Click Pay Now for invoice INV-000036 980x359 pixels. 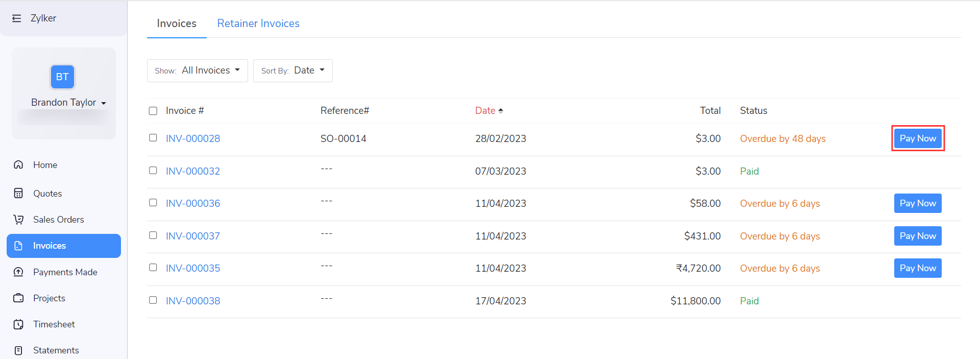pos(917,203)
